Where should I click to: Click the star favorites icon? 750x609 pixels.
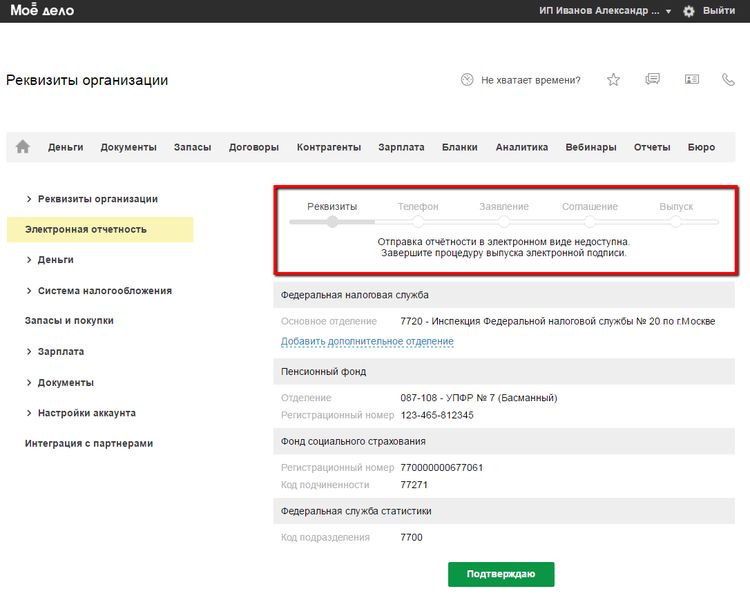(614, 80)
